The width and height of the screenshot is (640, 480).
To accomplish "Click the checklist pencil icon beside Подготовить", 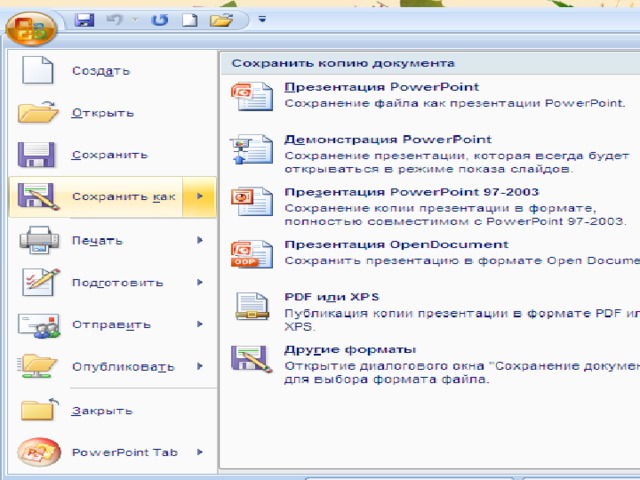I will coord(40,282).
